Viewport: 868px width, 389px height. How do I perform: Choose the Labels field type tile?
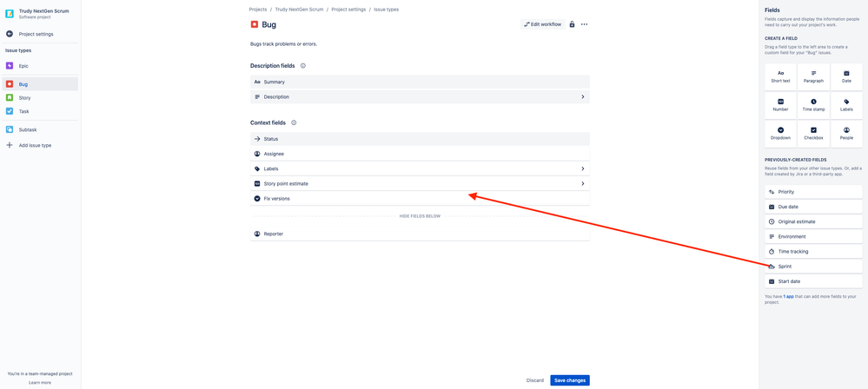tap(846, 106)
